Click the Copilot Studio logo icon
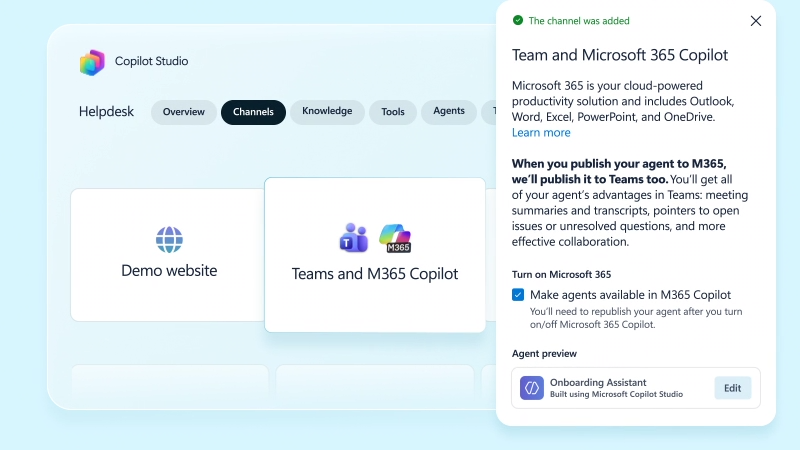The width and height of the screenshot is (800, 450). click(92, 62)
